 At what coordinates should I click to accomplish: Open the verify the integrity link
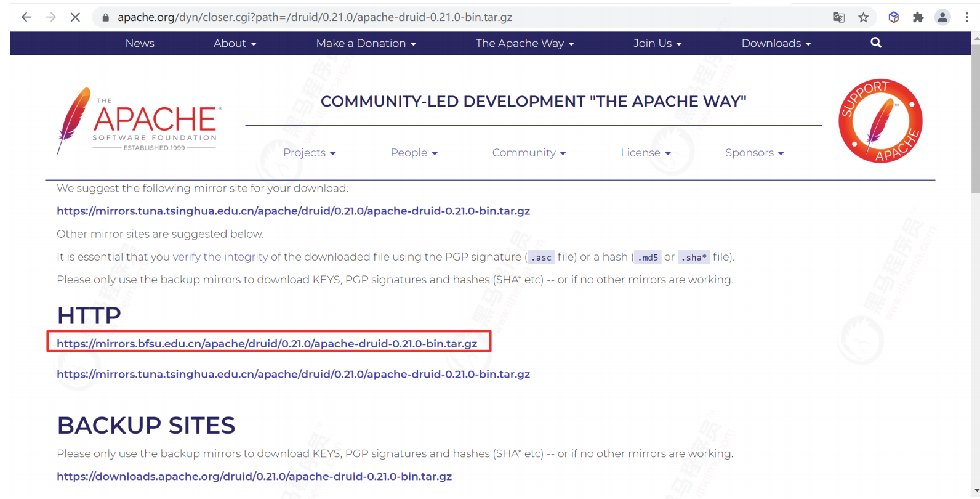220,257
